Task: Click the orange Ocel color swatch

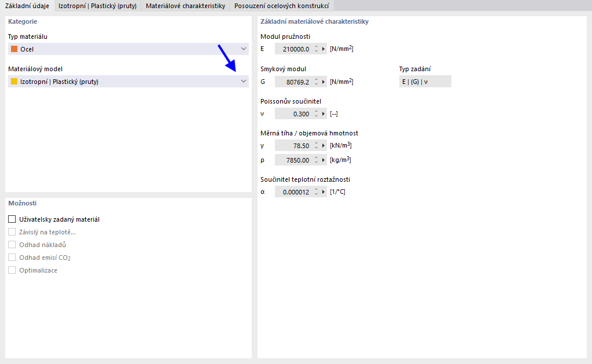Action: [x=14, y=49]
